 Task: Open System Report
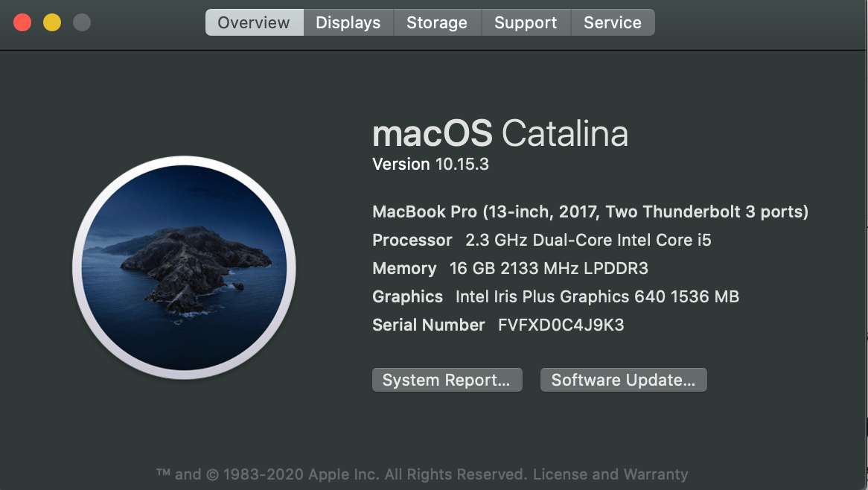(447, 379)
